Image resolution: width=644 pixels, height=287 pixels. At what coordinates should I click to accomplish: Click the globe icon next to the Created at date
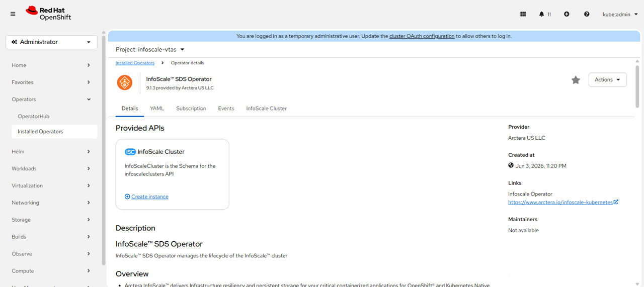pos(511,165)
